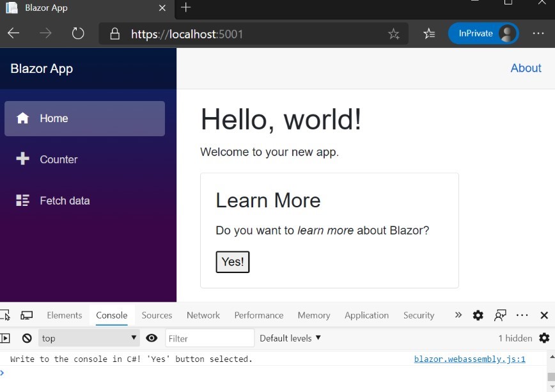Switch to the Console tab
555x392 pixels.
tap(112, 315)
